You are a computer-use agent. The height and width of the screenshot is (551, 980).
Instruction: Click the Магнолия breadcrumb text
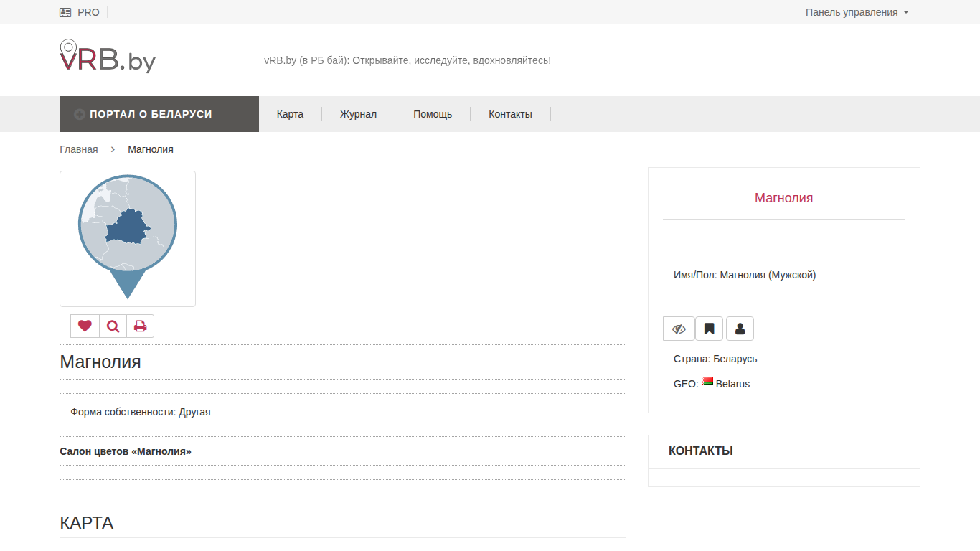pos(151,149)
